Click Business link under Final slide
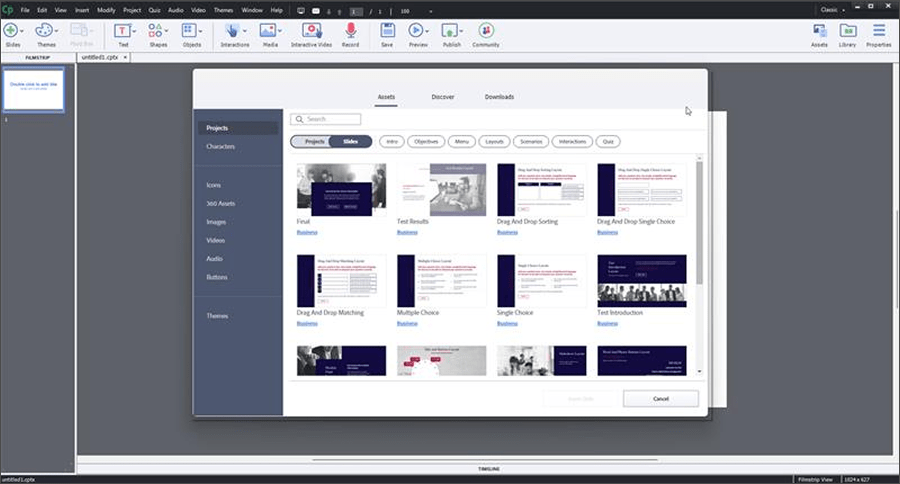900x484 pixels. (307, 232)
